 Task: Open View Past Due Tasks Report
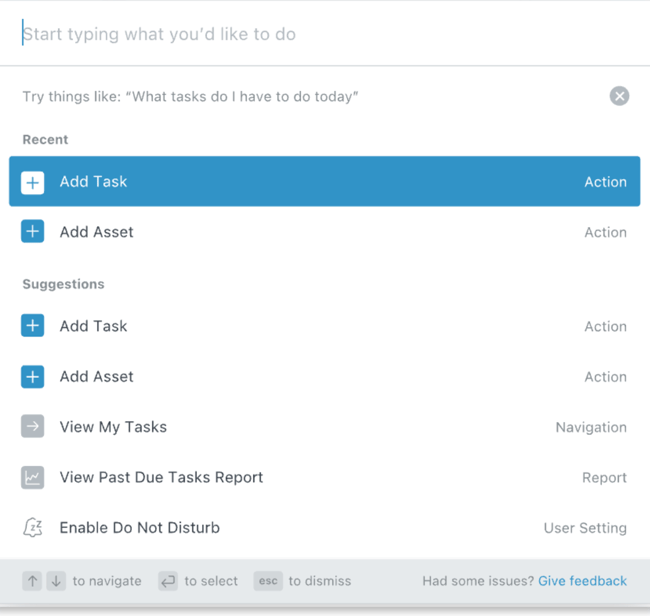pyautogui.click(x=325, y=477)
